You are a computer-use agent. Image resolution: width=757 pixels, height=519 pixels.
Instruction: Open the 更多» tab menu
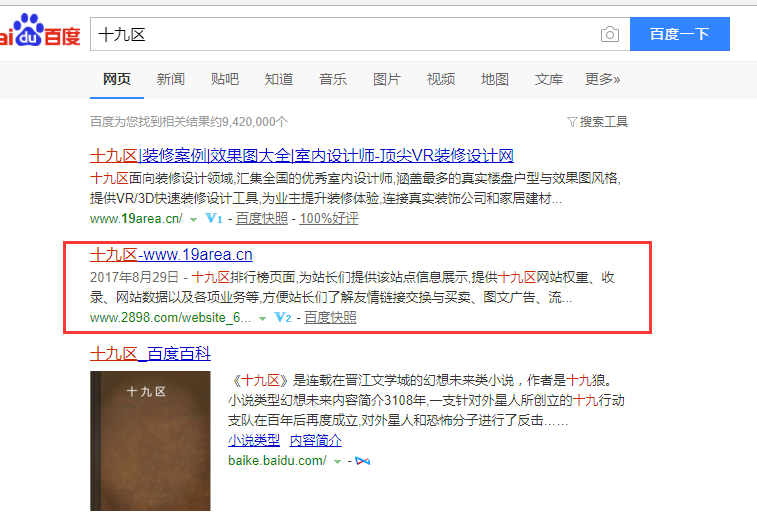603,79
